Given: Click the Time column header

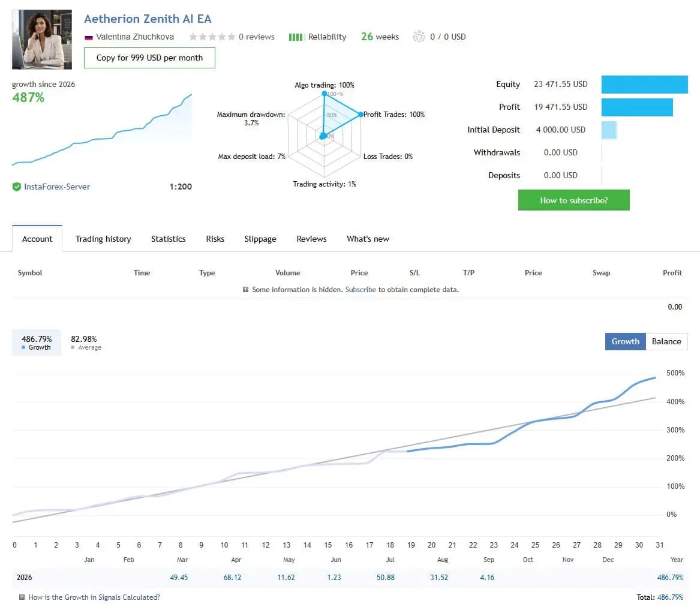Looking at the screenshot, I should (x=142, y=273).
